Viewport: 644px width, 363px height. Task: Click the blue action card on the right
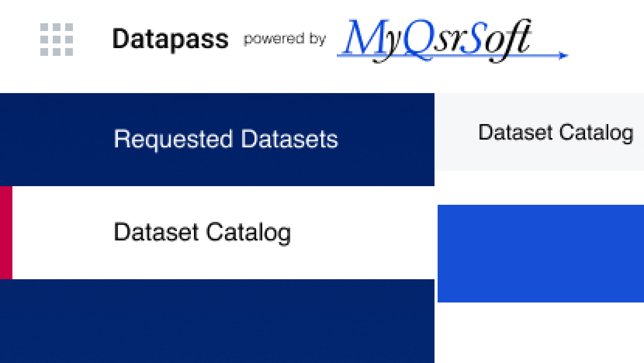pos(540,253)
